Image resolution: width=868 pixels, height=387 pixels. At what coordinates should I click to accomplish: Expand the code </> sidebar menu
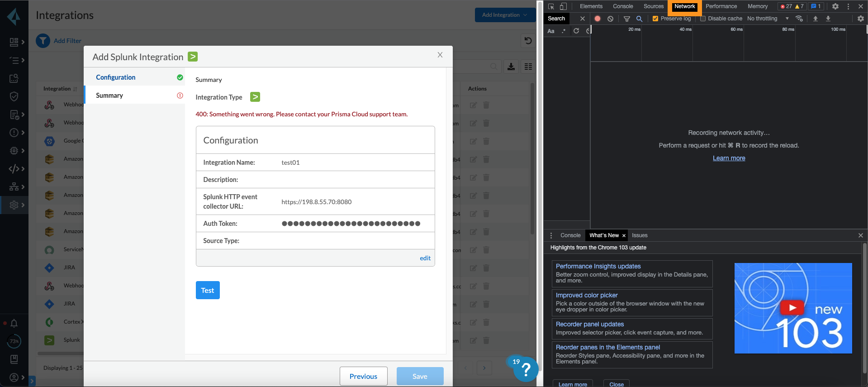pos(17,169)
